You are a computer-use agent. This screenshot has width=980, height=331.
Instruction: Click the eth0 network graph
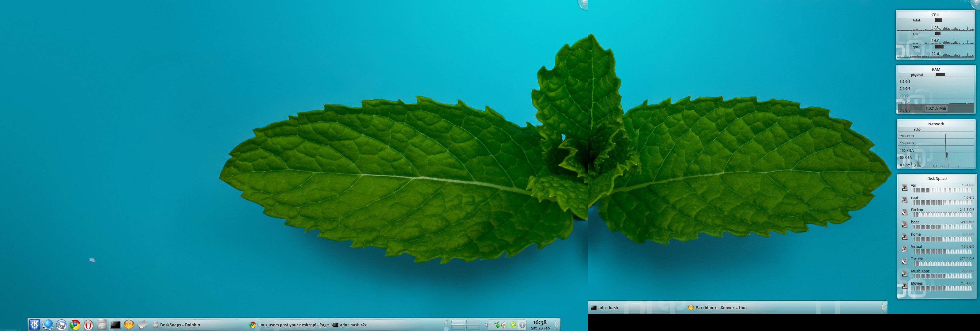pyautogui.click(x=936, y=149)
